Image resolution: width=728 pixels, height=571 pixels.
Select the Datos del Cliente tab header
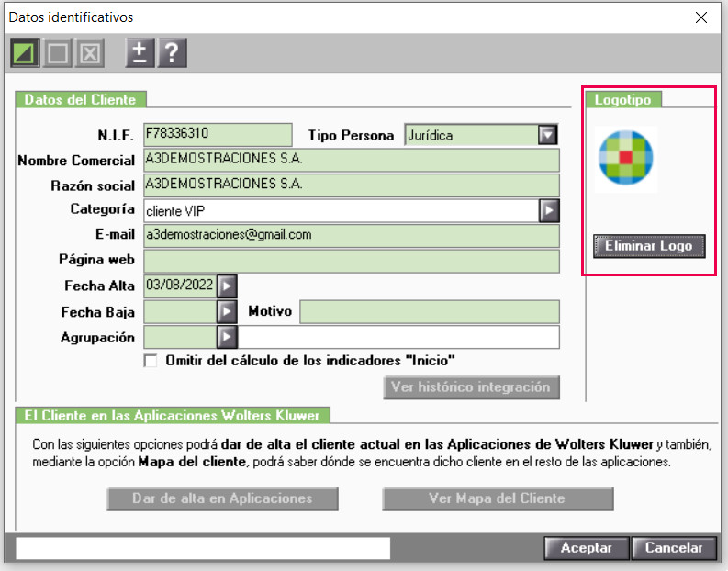(81, 100)
